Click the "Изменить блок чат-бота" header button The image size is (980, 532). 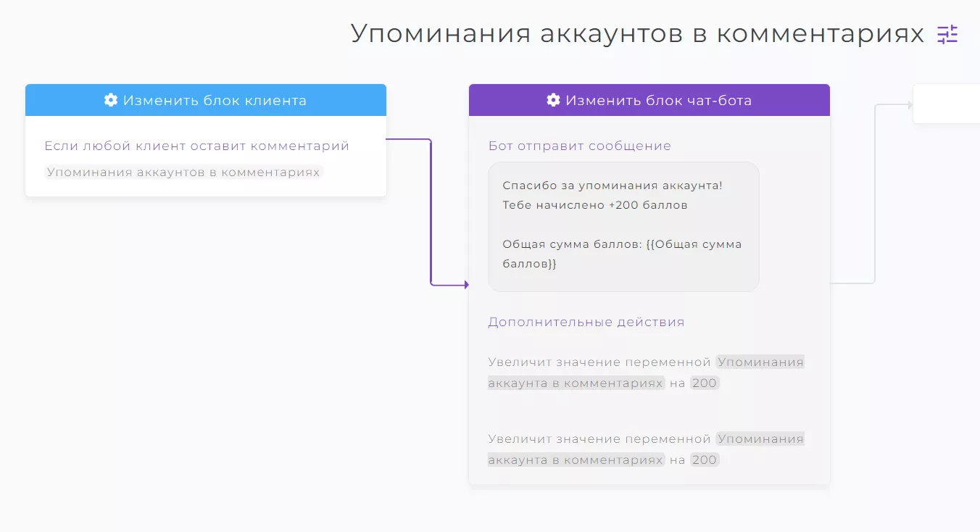pyautogui.click(x=649, y=100)
